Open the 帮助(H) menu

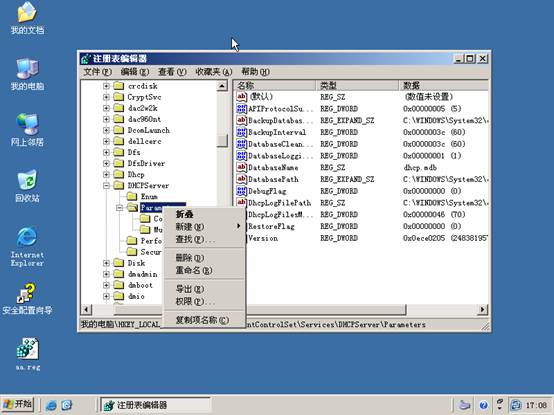click(x=255, y=72)
